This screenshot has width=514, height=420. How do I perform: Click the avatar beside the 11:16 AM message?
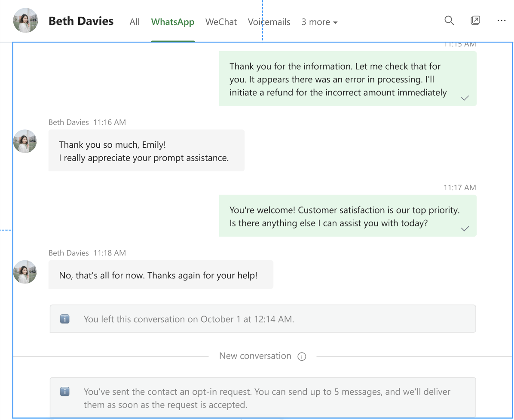point(24,141)
